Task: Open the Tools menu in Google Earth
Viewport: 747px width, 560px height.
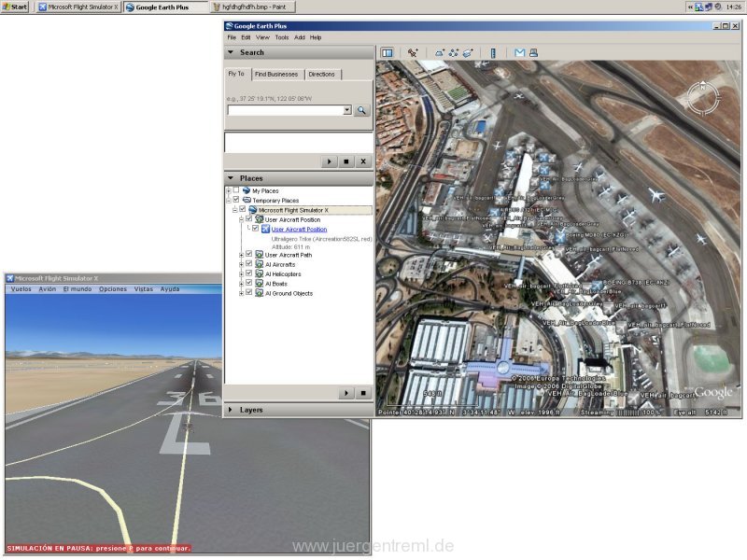Action: pos(282,37)
